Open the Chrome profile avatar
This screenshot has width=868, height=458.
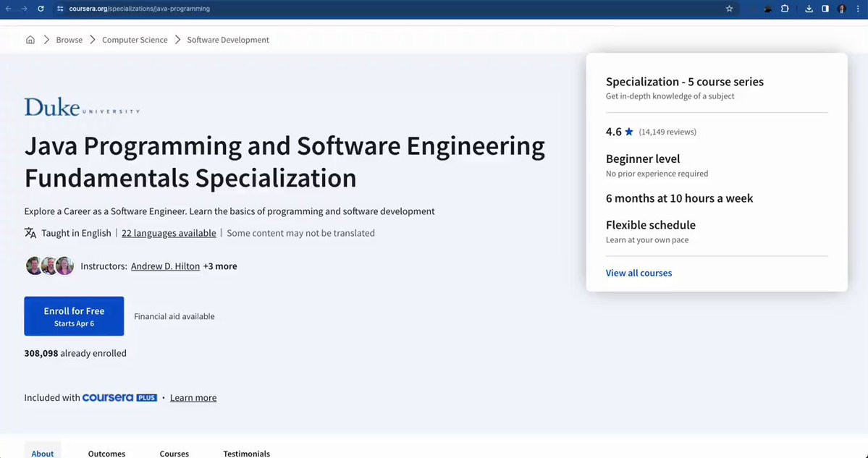point(841,9)
